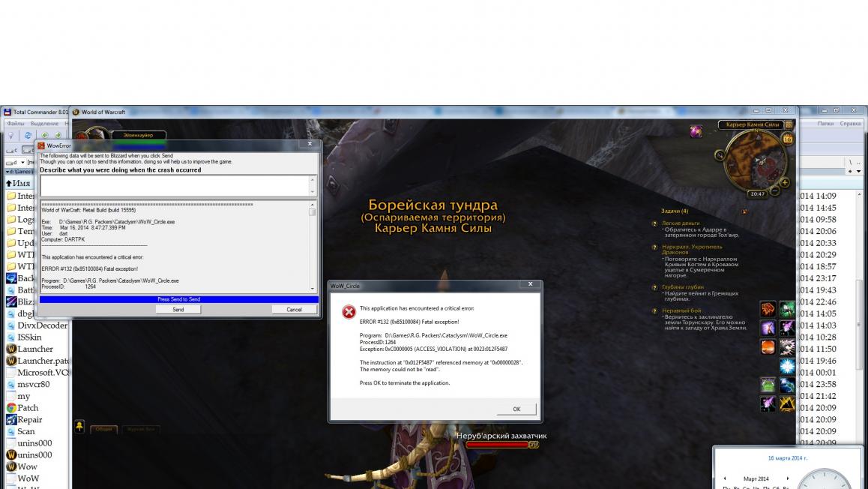Open the Справка menu in Total Commander

coord(850,124)
